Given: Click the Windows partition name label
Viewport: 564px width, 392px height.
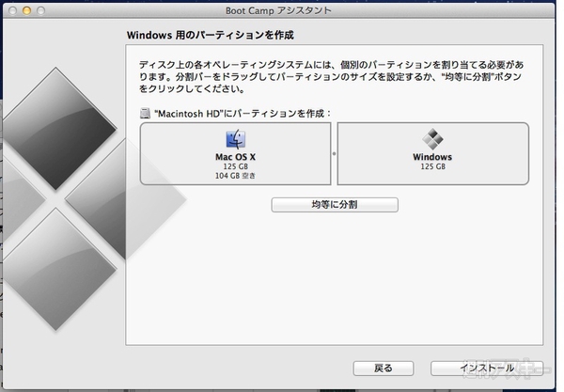Looking at the screenshot, I should (x=432, y=157).
